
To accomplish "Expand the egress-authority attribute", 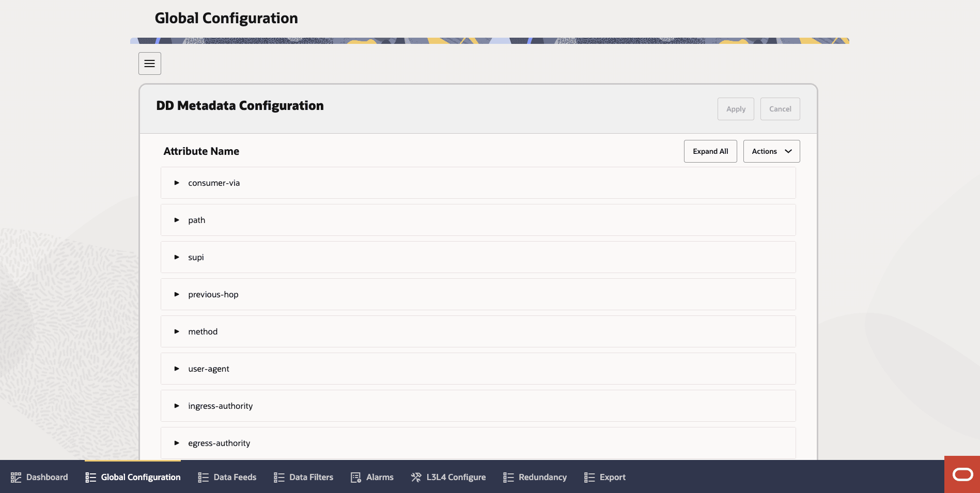I will [x=176, y=443].
